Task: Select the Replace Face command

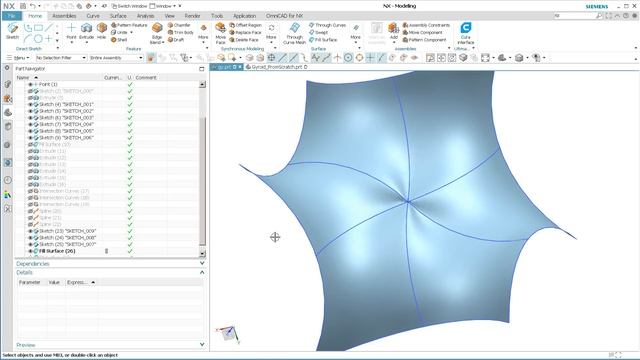Action: tap(245, 32)
